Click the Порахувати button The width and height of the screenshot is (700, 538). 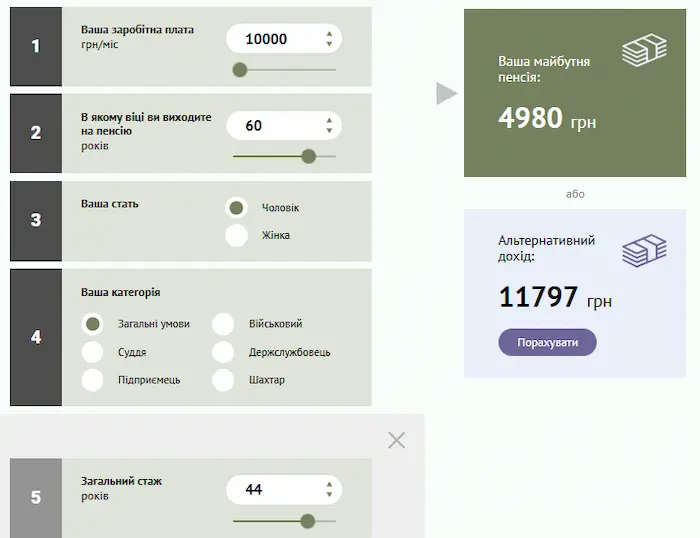click(x=547, y=342)
